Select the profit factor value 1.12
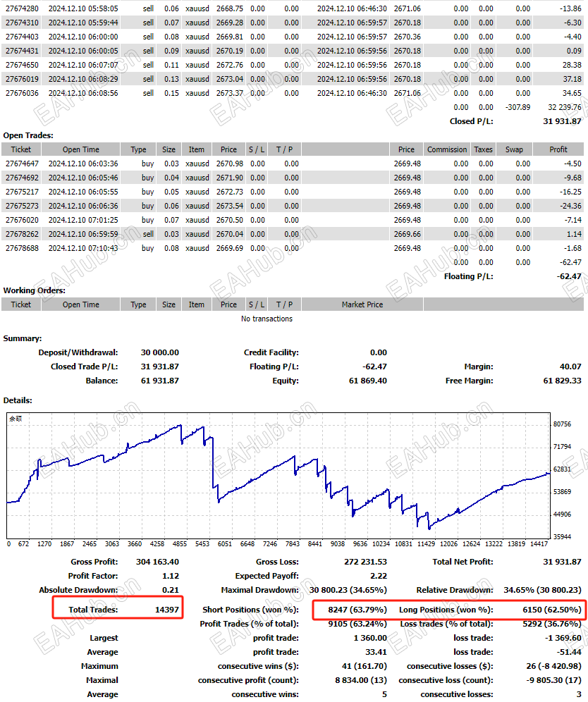 pos(171,576)
